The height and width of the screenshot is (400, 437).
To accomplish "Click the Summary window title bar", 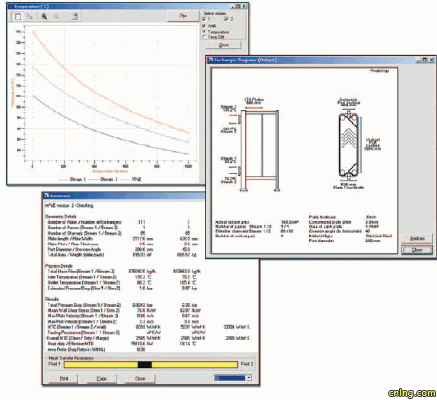I will (x=123, y=196).
